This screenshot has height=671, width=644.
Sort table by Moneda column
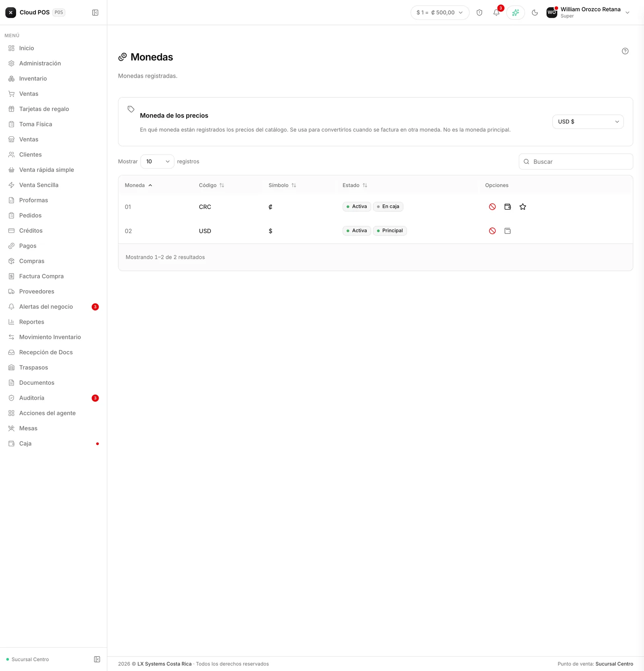[x=138, y=185]
